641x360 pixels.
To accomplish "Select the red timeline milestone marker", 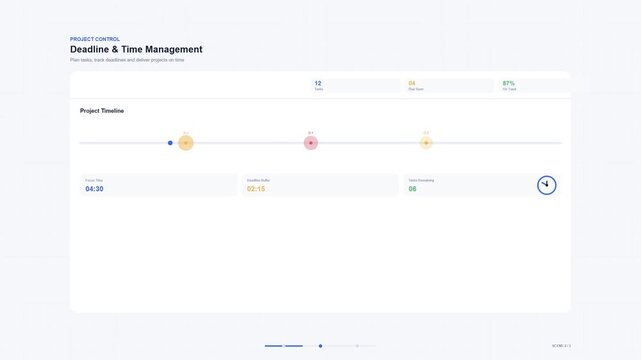I will tap(311, 143).
